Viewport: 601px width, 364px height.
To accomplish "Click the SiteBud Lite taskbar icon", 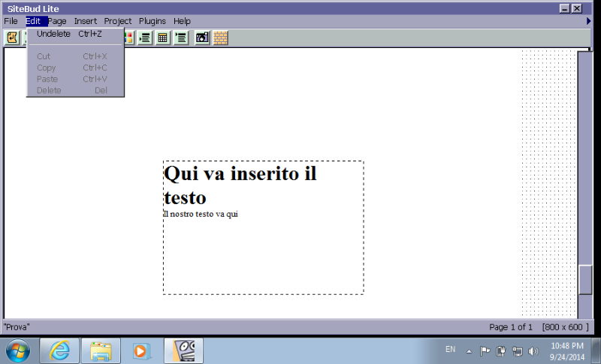I will pyautogui.click(x=183, y=350).
